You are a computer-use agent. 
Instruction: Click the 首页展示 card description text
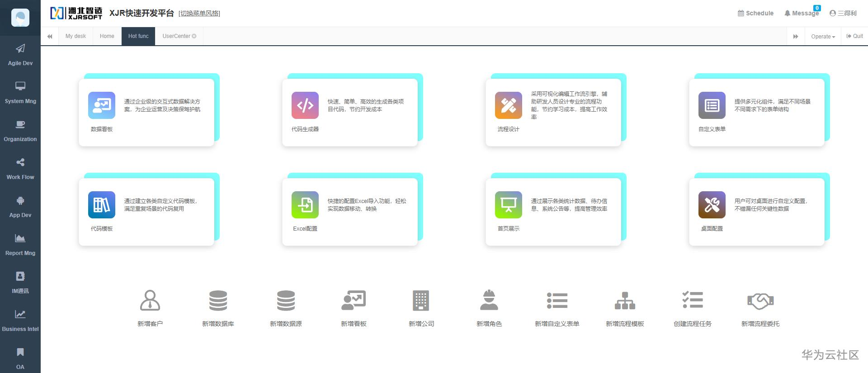tap(569, 205)
